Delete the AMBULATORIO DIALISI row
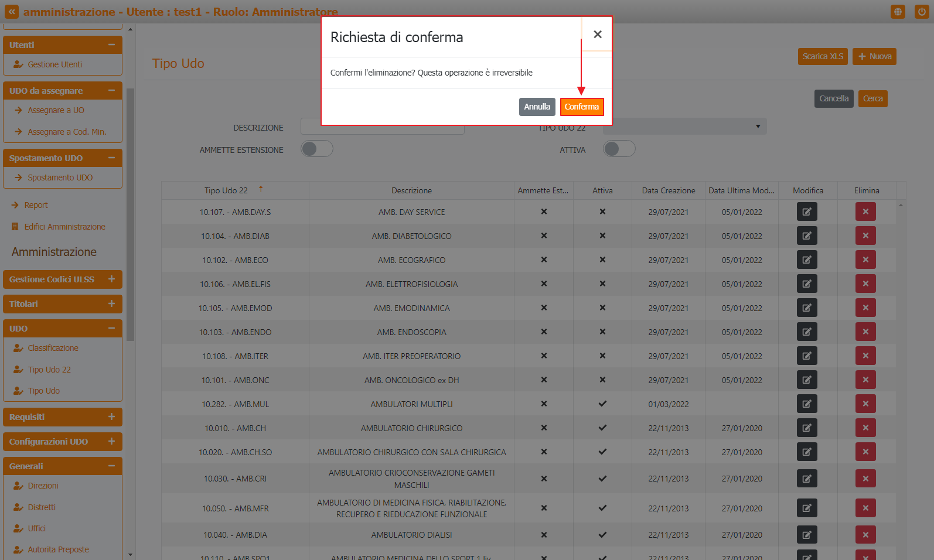The image size is (934, 560). point(865,534)
